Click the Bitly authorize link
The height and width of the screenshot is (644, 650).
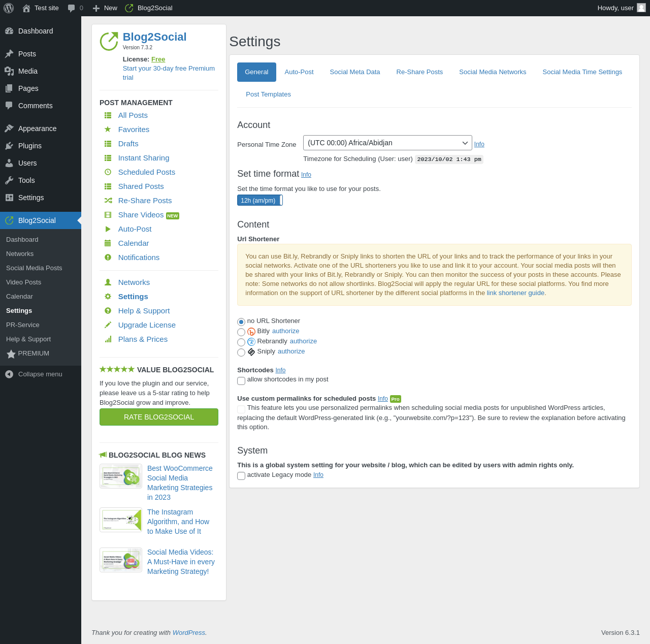(286, 331)
